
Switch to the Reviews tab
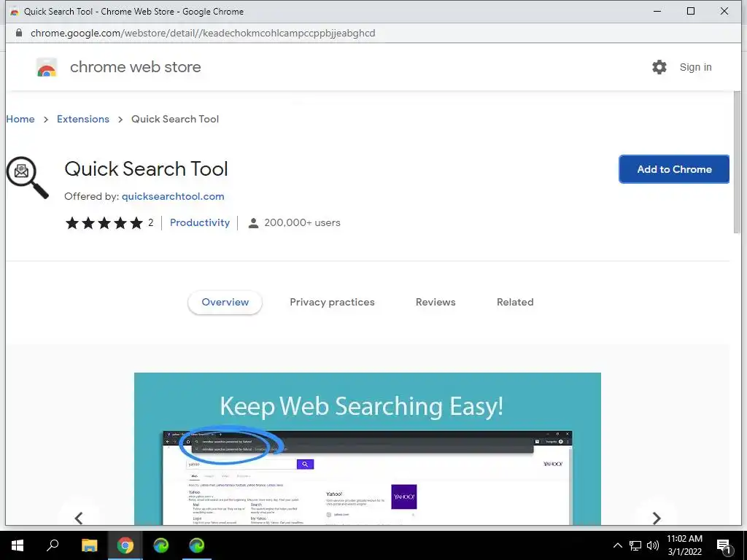point(436,303)
